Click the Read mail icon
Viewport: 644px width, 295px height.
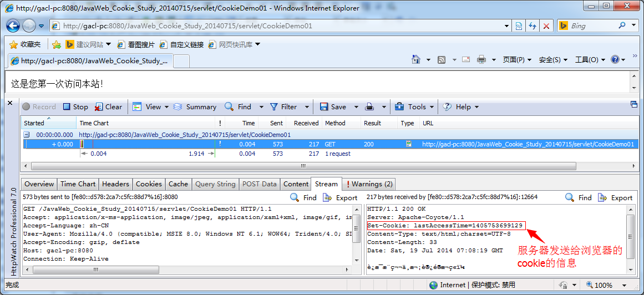click(466, 60)
